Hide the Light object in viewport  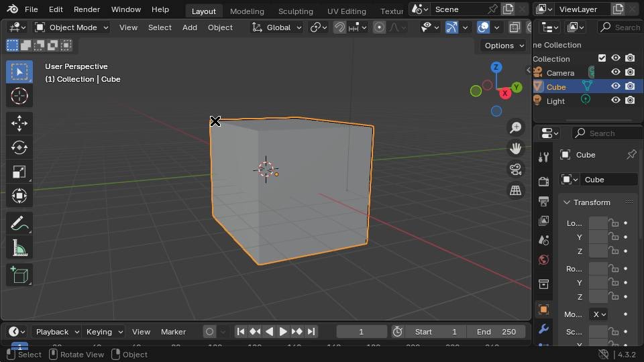click(x=615, y=100)
